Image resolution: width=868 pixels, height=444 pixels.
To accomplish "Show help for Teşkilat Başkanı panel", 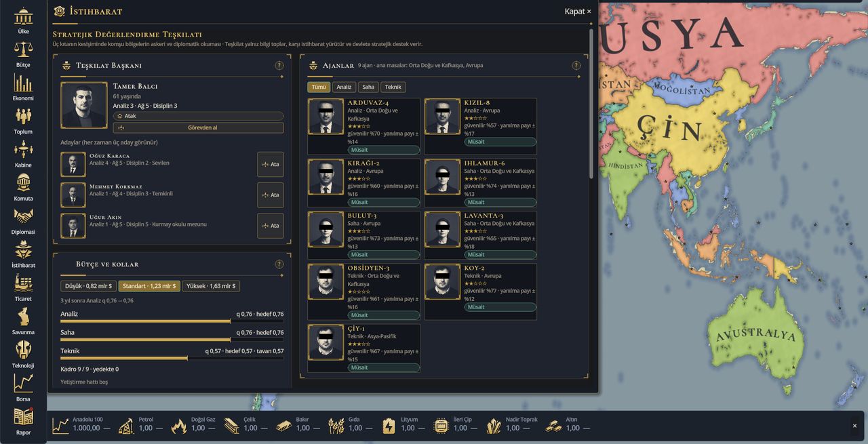I will 279,66.
